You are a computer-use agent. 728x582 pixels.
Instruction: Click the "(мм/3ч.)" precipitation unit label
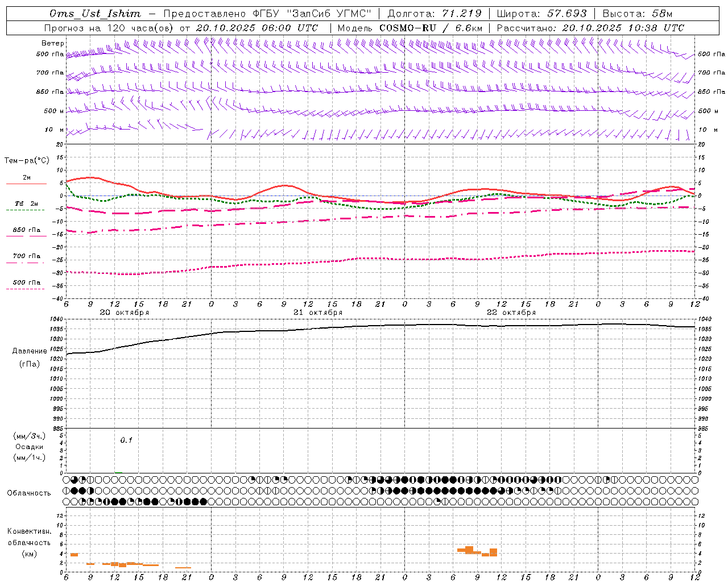tap(29, 436)
